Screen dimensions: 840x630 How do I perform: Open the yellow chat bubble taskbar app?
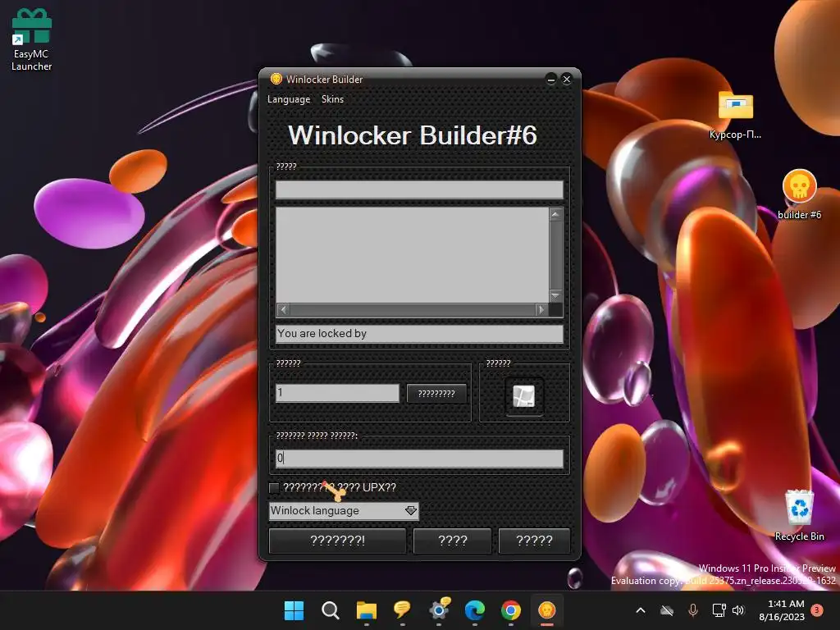[x=402, y=610]
